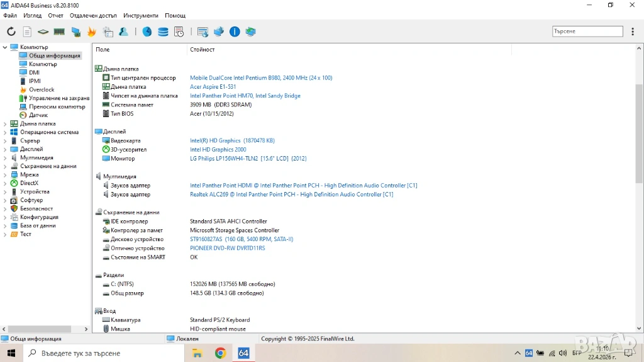Select the Overclock item in sidebar
This screenshot has width=644, height=362.
(42, 89)
